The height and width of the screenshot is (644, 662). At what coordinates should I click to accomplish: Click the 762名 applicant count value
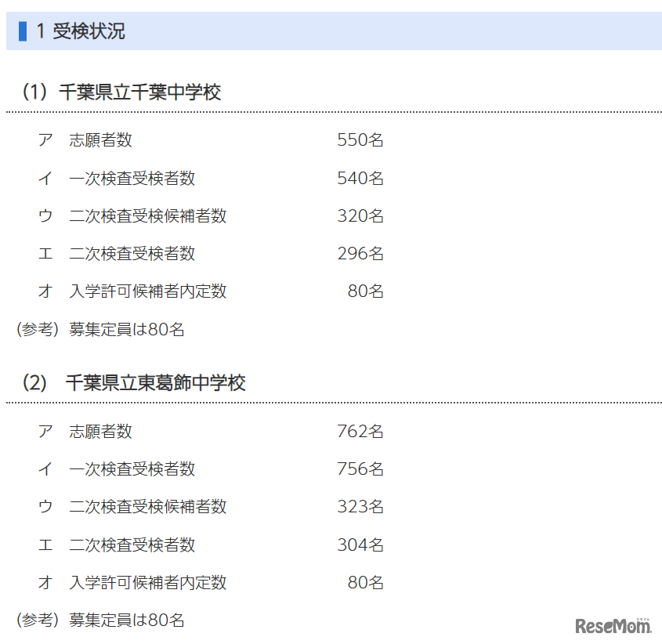360,432
